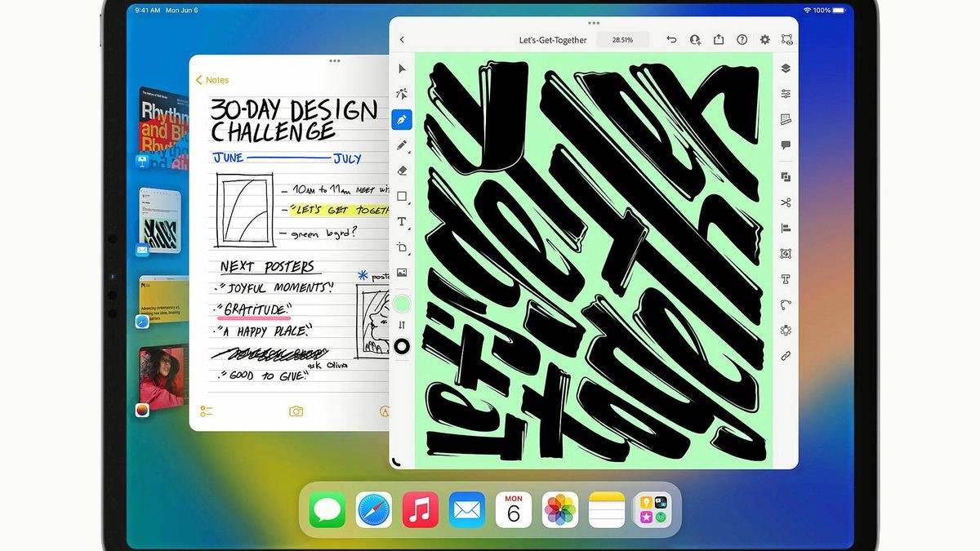Screen dimensions: 980x551
Task: Open the Layers panel
Action: point(785,69)
